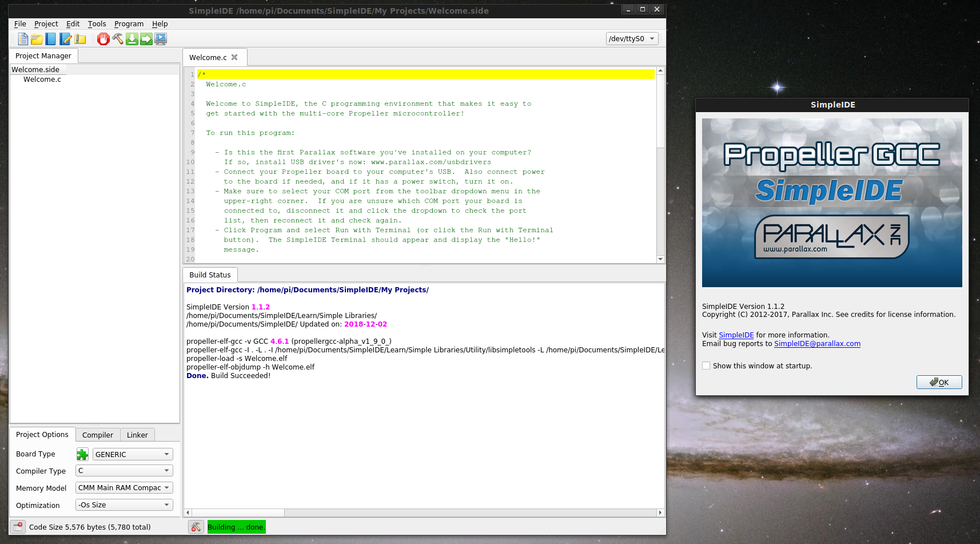This screenshot has height=544, width=980.
Task: Click the blue book Save Project icon
Action: 51,39
